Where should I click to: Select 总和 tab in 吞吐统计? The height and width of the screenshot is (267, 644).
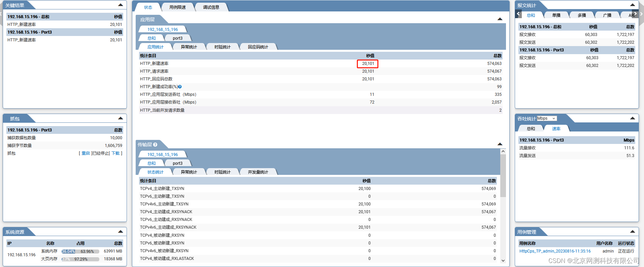[x=531, y=129]
